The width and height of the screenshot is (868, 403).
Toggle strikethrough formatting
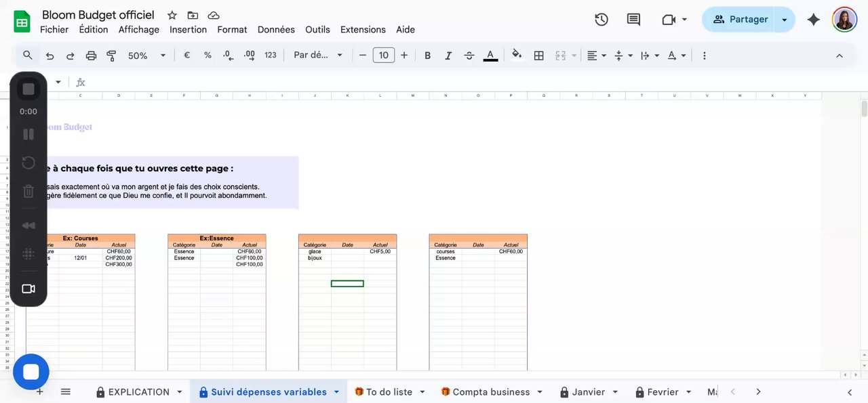[469, 56]
